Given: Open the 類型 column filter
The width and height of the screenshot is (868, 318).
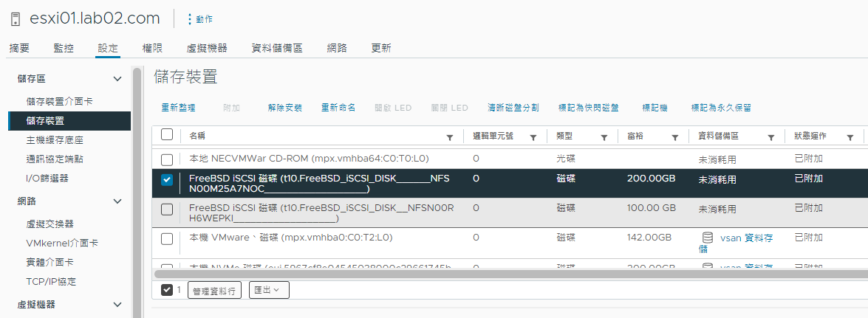Looking at the screenshot, I should (x=604, y=137).
